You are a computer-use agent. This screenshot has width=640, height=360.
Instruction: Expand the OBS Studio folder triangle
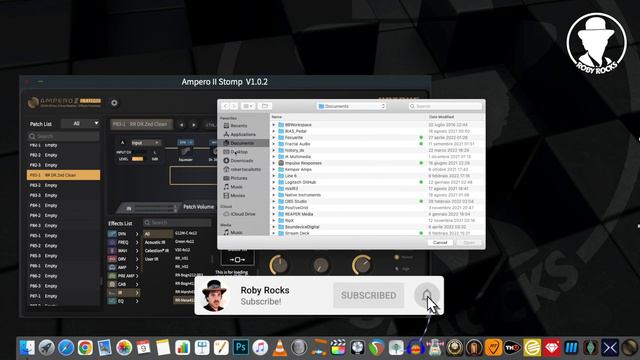click(274, 201)
